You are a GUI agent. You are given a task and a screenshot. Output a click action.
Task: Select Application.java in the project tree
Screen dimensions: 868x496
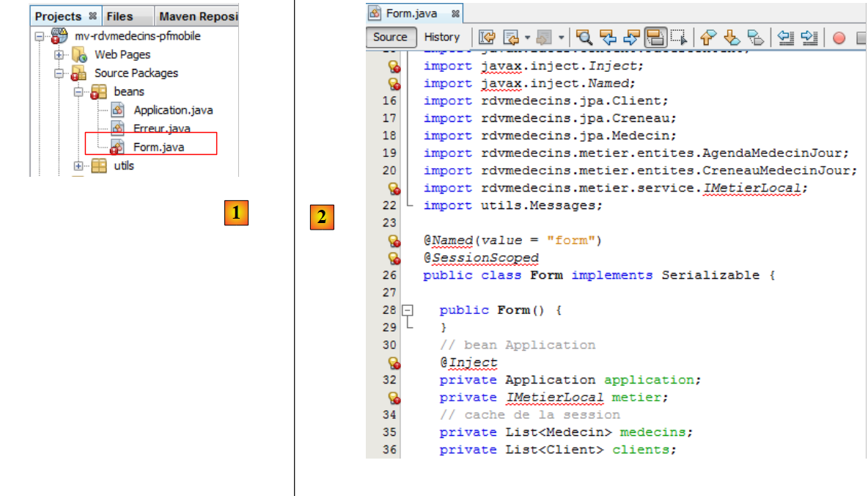(x=173, y=110)
